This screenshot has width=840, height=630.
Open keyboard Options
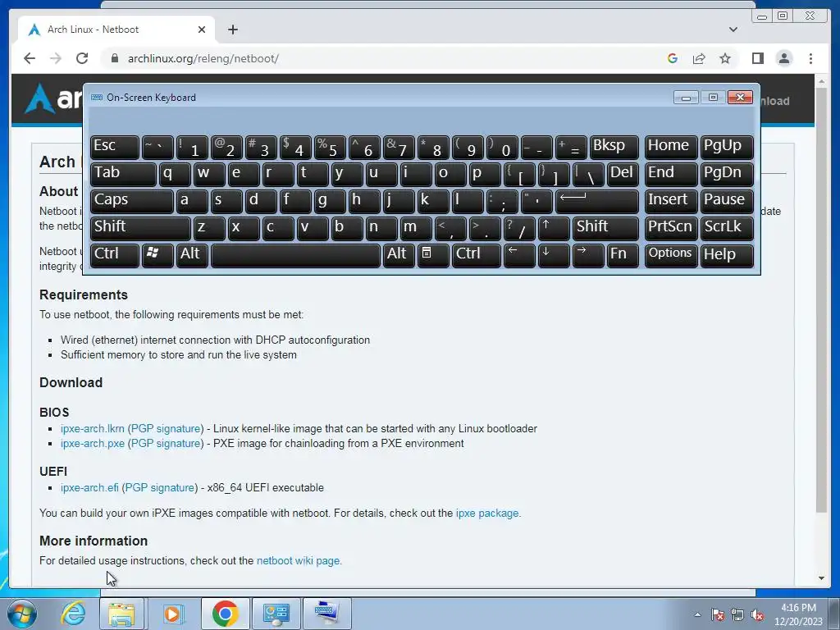pos(671,255)
